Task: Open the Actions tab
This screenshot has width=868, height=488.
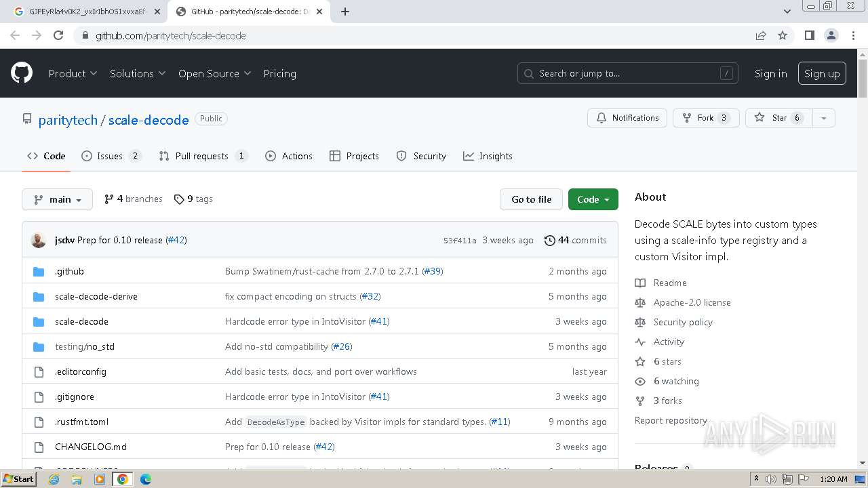Action: click(x=289, y=156)
